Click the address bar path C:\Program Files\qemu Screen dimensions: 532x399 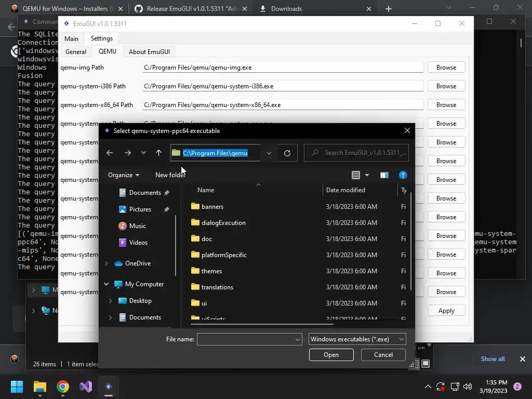coord(215,153)
